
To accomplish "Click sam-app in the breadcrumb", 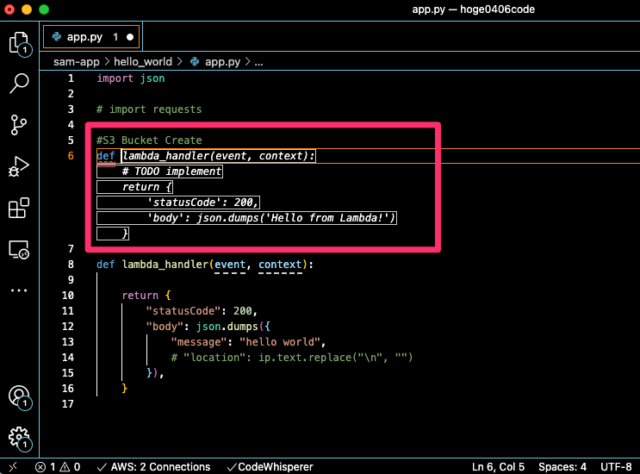I will pyautogui.click(x=76, y=62).
